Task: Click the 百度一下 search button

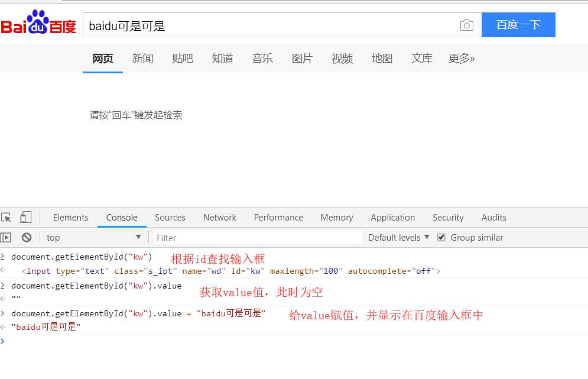Action: coord(518,25)
